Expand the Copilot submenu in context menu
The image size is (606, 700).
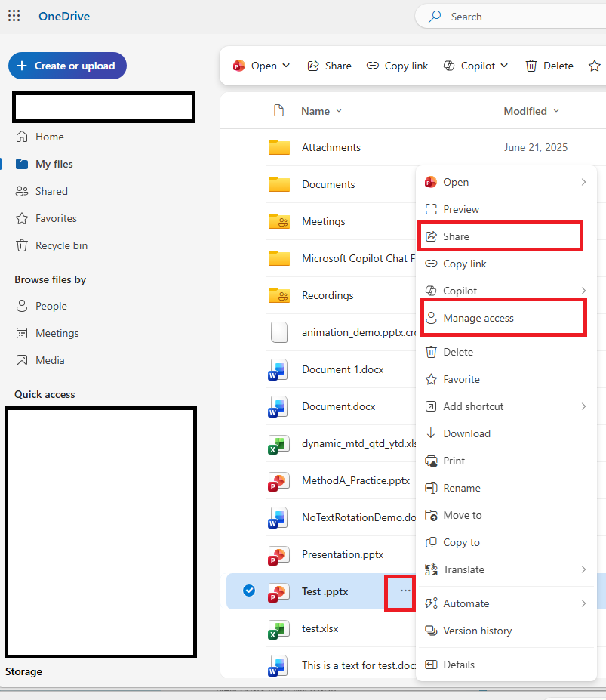point(583,291)
